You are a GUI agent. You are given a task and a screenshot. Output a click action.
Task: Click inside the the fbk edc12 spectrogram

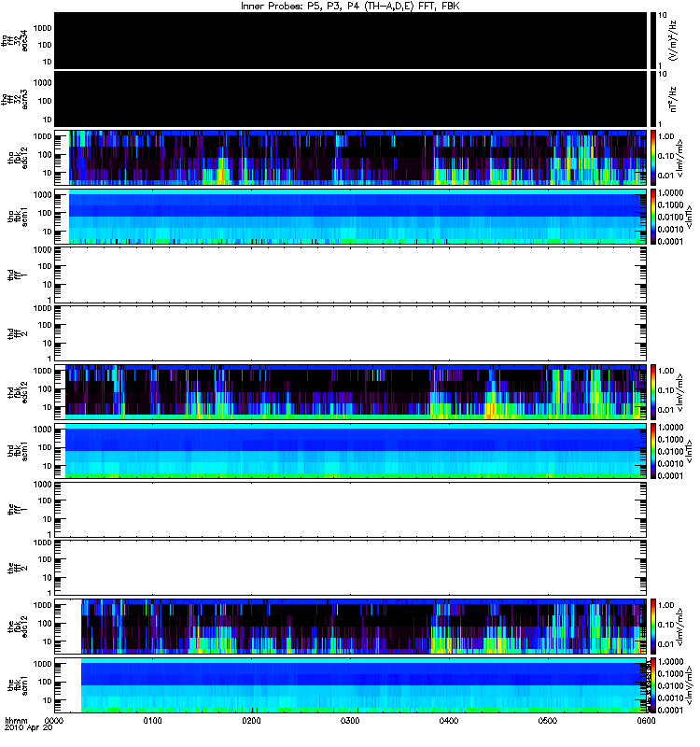(x=351, y=627)
